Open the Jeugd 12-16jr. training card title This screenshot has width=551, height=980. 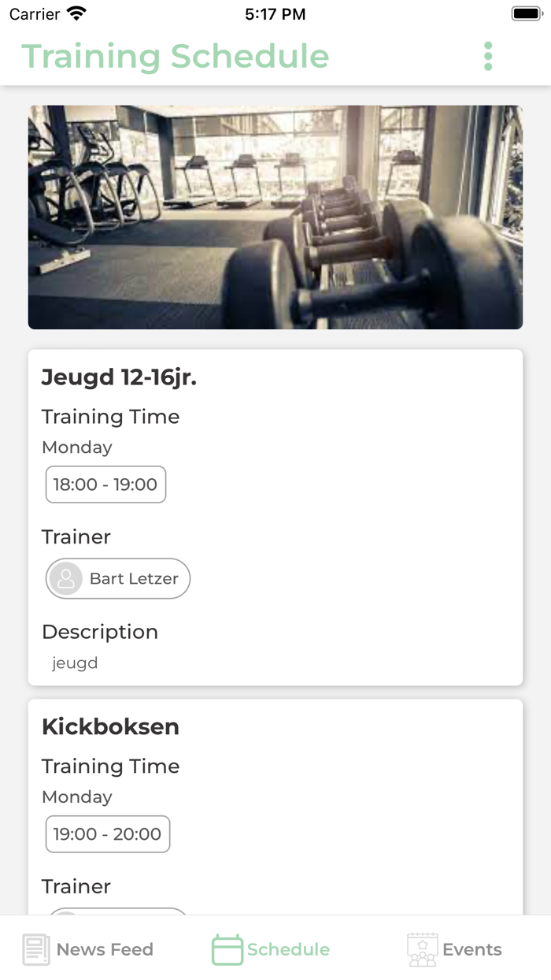(x=119, y=377)
